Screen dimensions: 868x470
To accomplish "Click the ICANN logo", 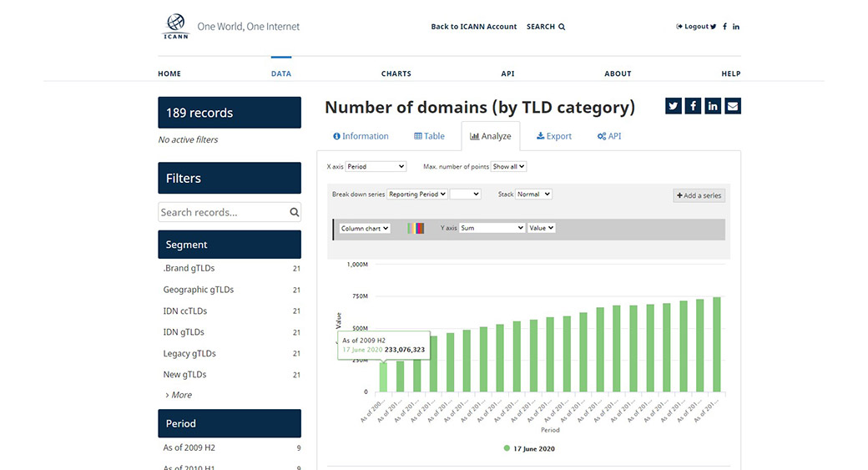I will (175, 27).
